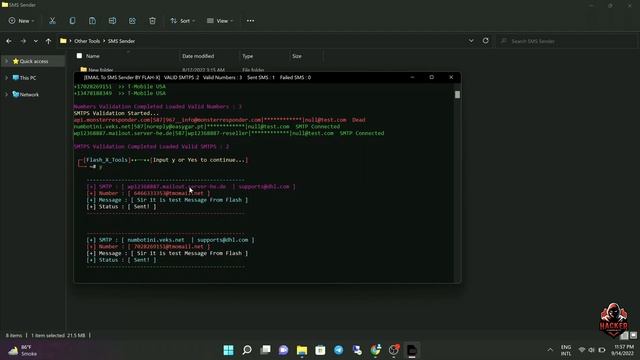Click the console title bar text
The height and width of the screenshot is (360, 640).
[x=197, y=78]
